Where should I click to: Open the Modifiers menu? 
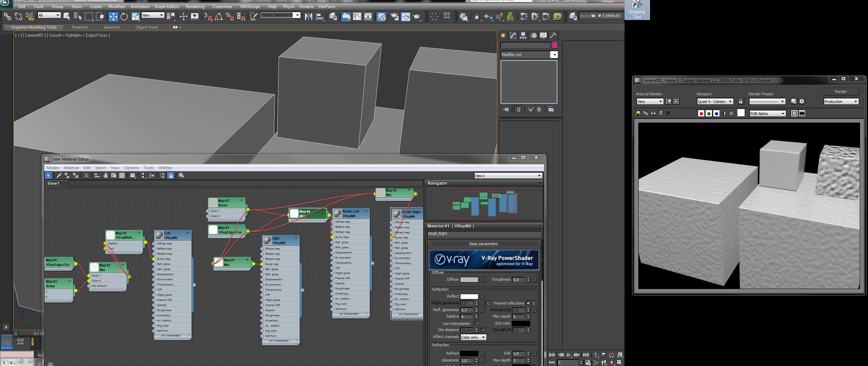tap(117, 6)
